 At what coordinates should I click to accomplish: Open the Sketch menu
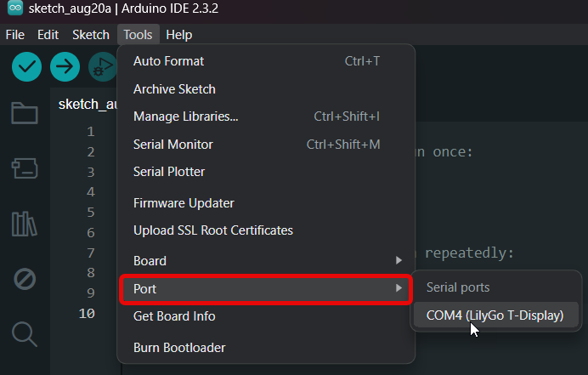click(x=91, y=35)
